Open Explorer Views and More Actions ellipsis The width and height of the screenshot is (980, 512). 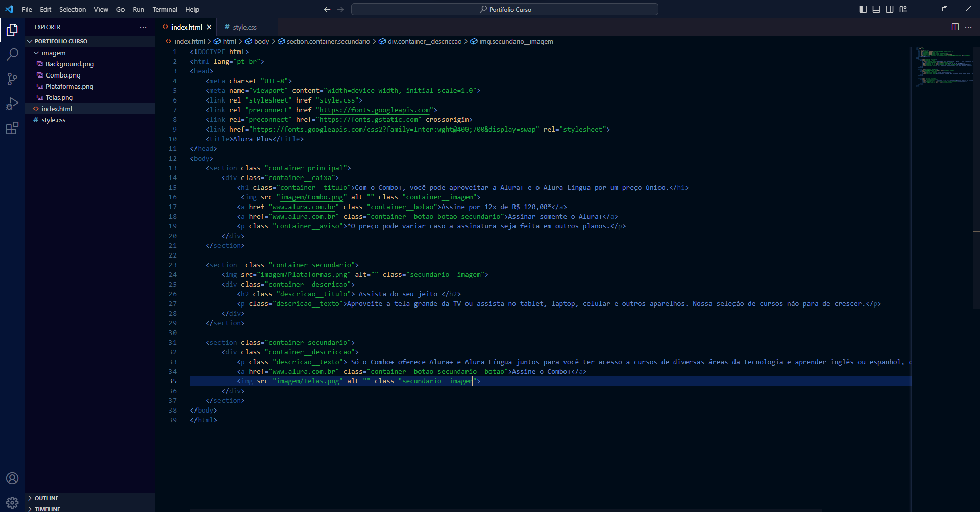pos(143,27)
